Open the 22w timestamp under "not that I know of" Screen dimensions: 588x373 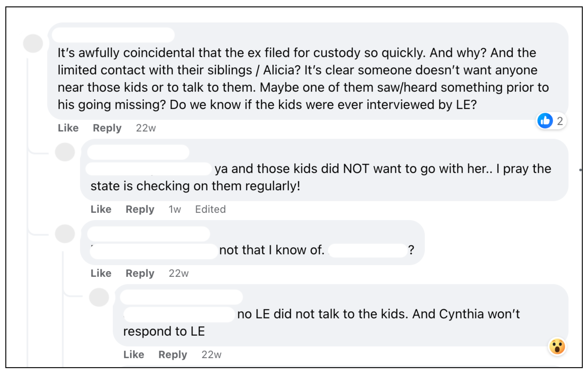(x=178, y=273)
